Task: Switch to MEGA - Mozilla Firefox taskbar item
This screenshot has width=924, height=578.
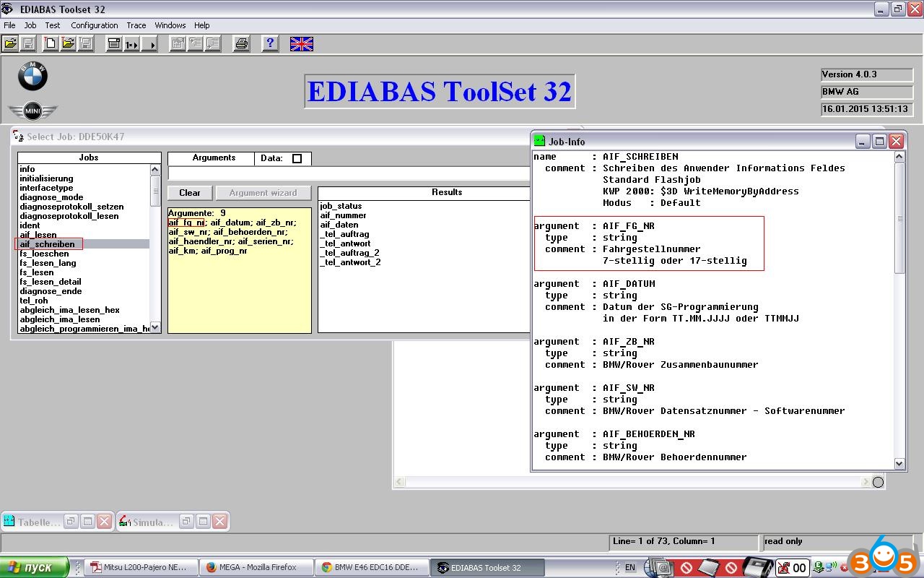Action: pos(257,567)
